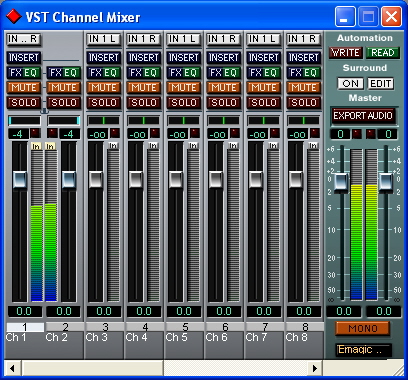This screenshot has height=380, width=408.
Task: Open EQ for Ch 2
Action: click(x=72, y=73)
